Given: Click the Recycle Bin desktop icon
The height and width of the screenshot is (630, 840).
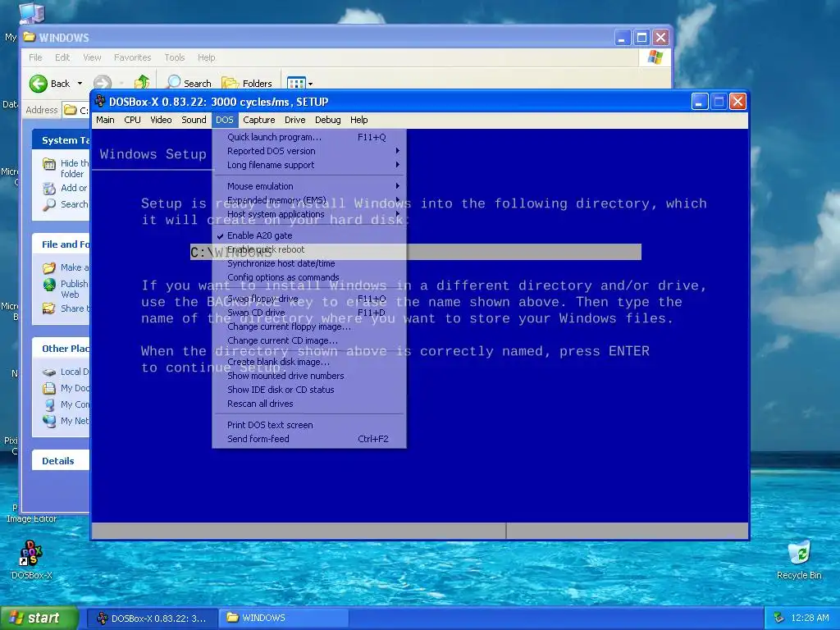Looking at the screenshot, I should (x=799, y=553).
